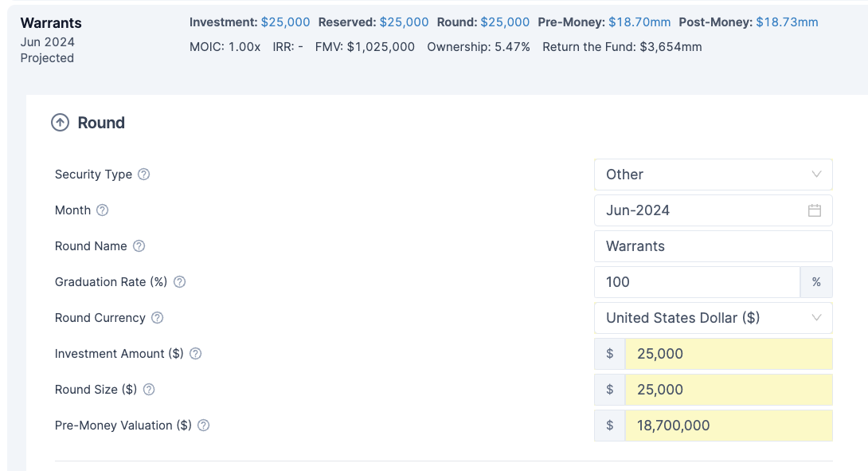Focus the Graduation Rate field showing 100
The height and width of the screenshot is (471, 868).
[x=696, y=282]
